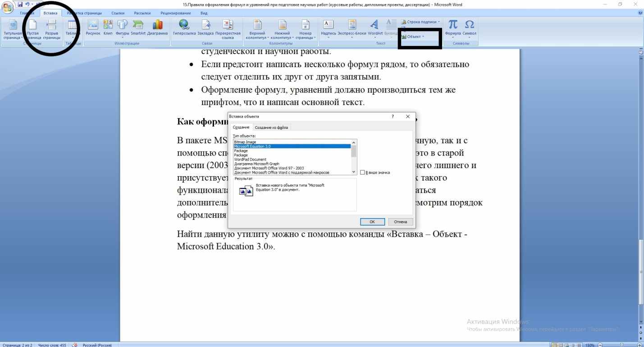Select the "Создание из файла" dialog tab
The height and width of the screenshot is (347, 644).
pos(271,128)
